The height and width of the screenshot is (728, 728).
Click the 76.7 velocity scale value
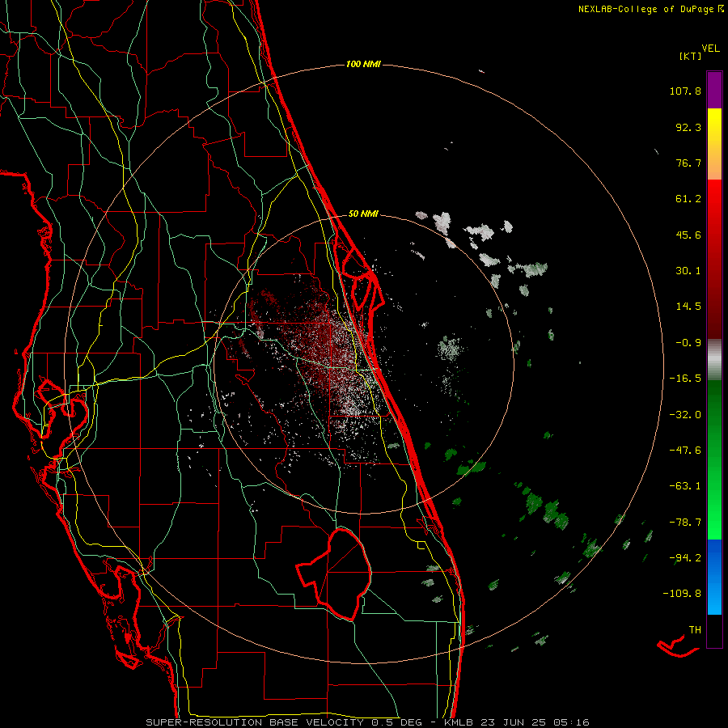pyautogui.click(x=688, y=163)
